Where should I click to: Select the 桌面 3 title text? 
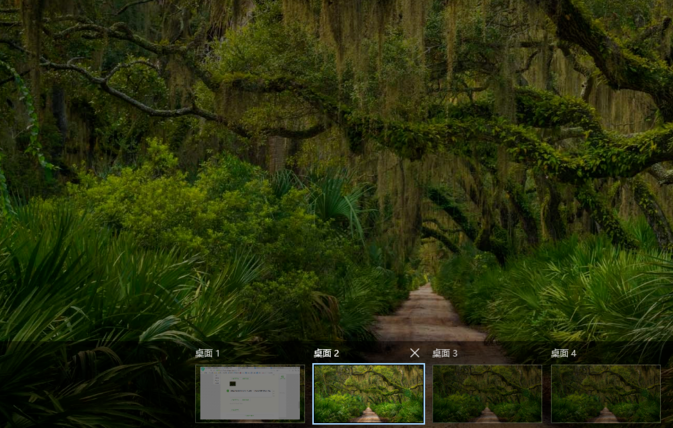(x=445, y=353)
